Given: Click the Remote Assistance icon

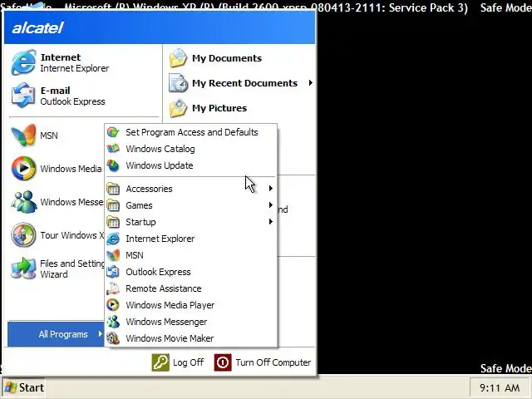Looking at the screenshot, I should (x=113, y=288).
